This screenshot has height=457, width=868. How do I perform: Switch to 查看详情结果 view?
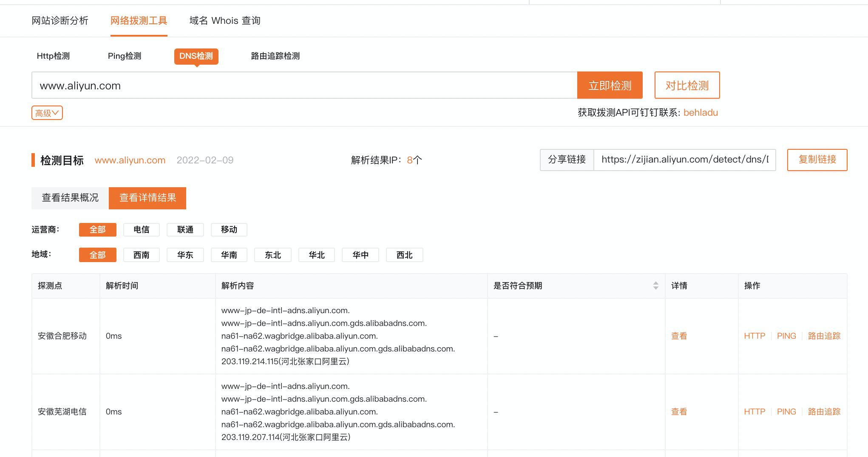pos(148,198)
